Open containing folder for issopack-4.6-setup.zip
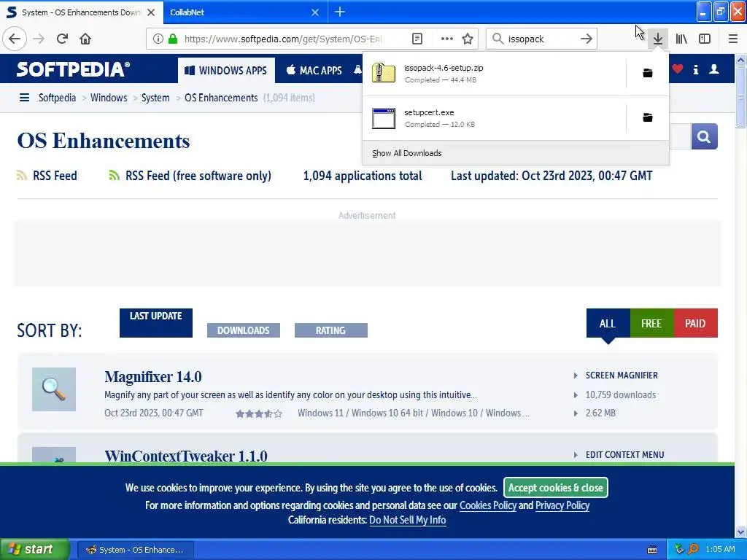The image size is (747, 560). click(x=648, y=73)
